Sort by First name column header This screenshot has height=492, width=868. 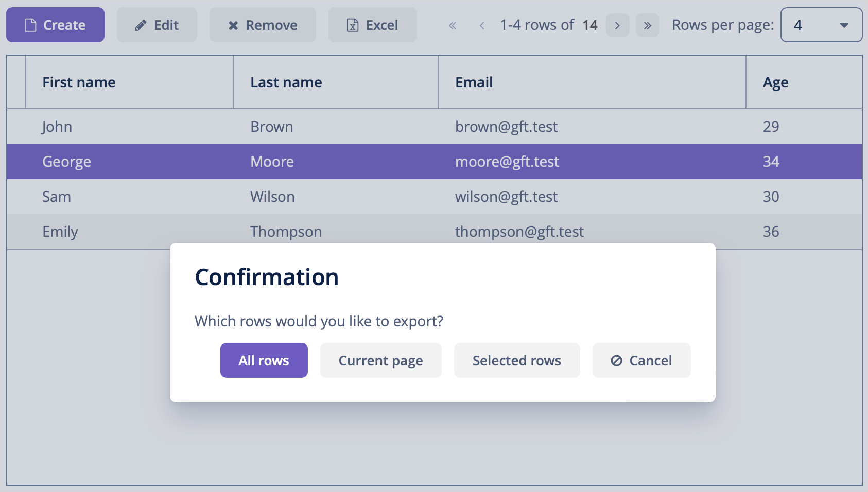coord(129,82)
